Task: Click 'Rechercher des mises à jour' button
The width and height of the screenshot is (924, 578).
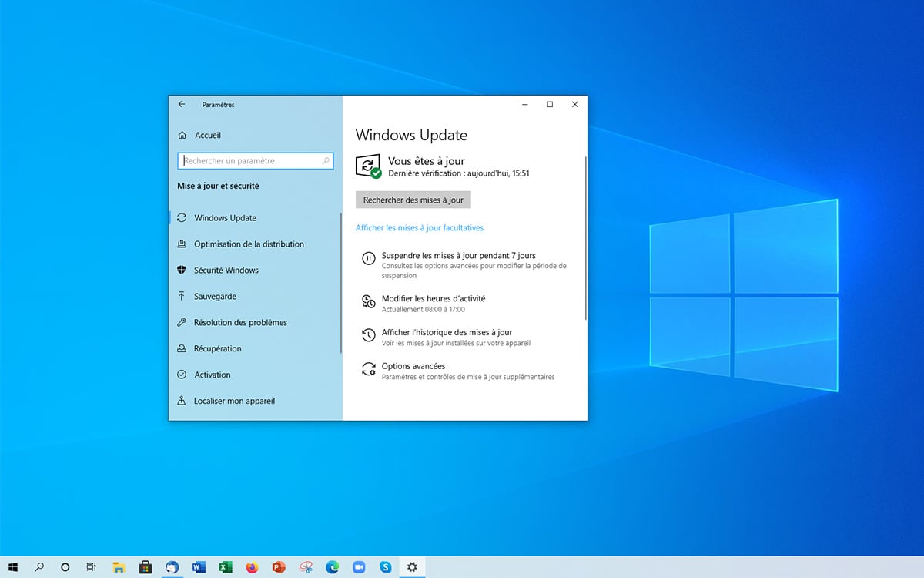Action: [x=413, y=200]
